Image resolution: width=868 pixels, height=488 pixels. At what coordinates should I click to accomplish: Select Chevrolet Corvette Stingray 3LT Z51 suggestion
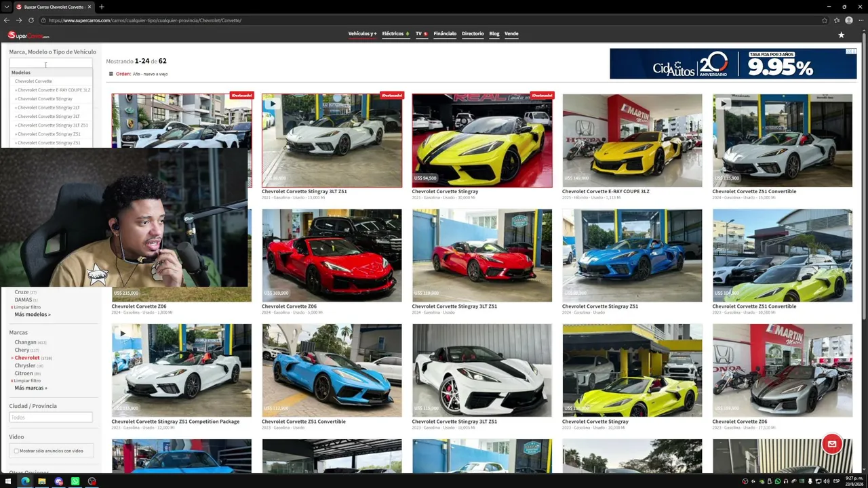52,125
